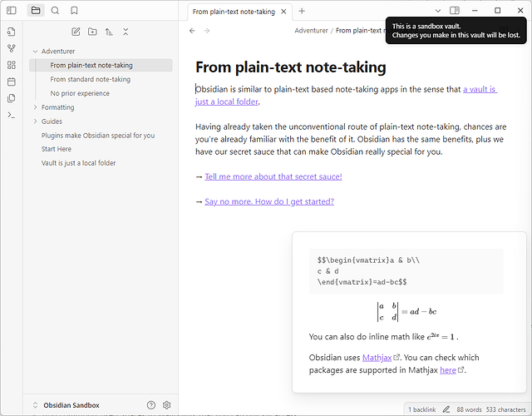This screenshot has width=532, height=416.
Task: Open command palette terminal icon
Action: [x=11, y=115]
